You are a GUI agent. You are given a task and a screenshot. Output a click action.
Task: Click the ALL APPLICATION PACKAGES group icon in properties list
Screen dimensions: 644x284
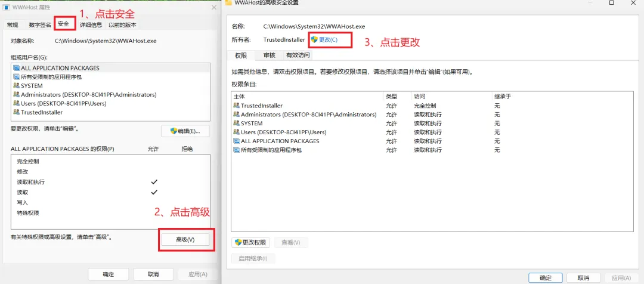click(x=17, y=68)
